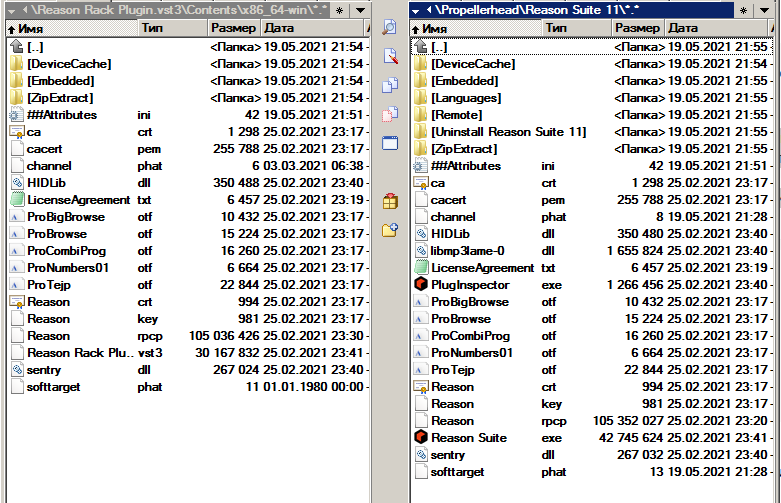Select the cacert pem file name in the left panel

44,149
